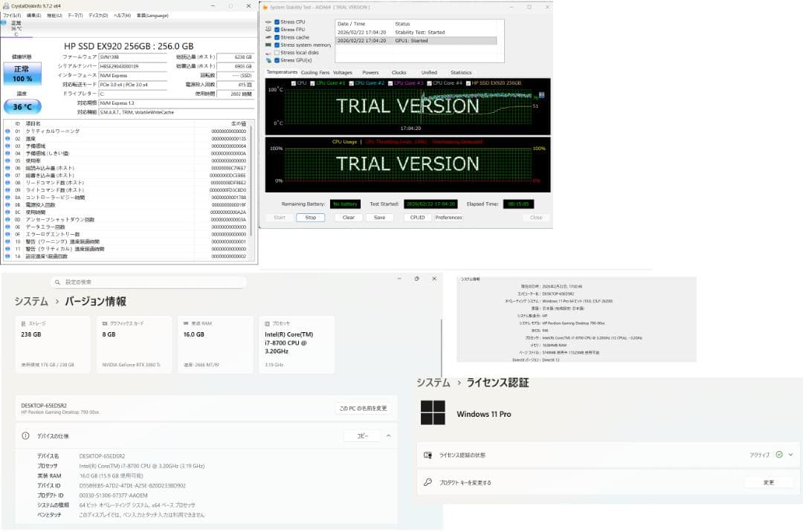Switch to the Voltages tab
The image size is (803, 532).
click(x=343, y=73)
